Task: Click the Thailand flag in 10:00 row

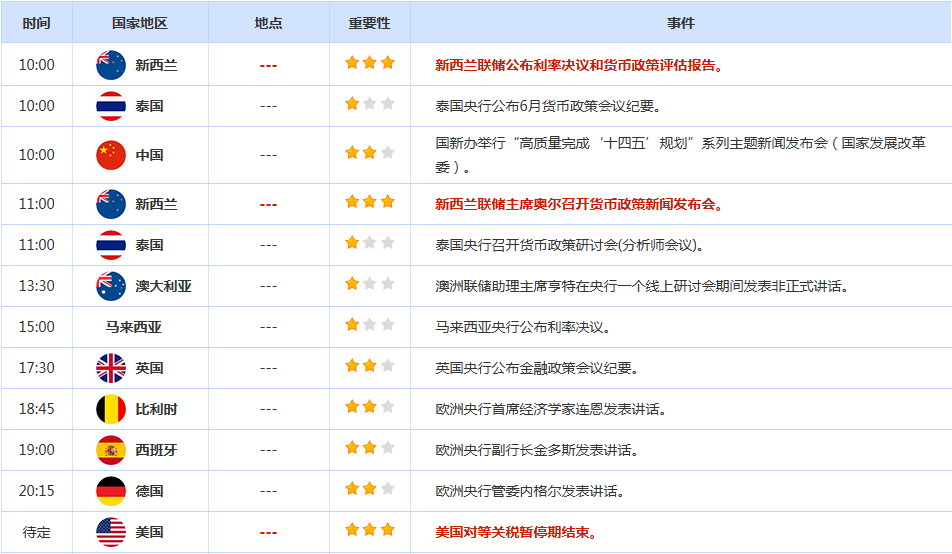Action: [x=111, y=106]
